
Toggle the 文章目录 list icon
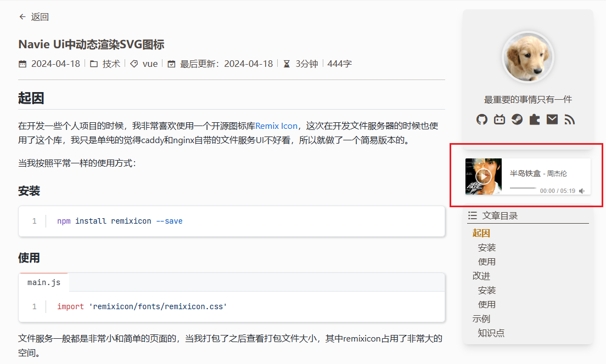tap(472, 215)
